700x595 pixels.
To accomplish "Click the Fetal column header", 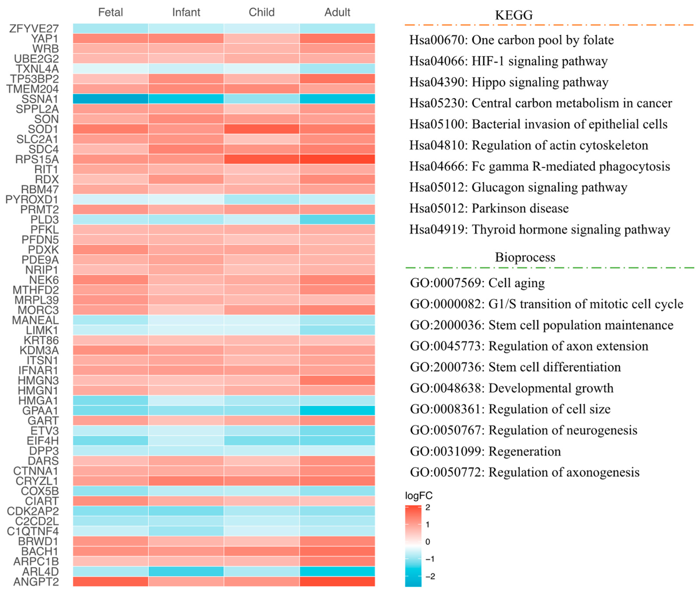I will 110,12.
